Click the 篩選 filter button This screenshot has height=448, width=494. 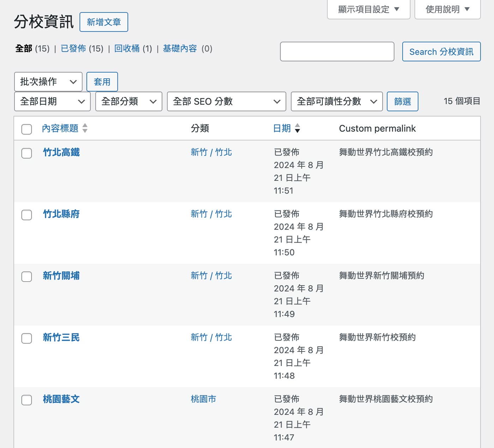coord(403,102)
